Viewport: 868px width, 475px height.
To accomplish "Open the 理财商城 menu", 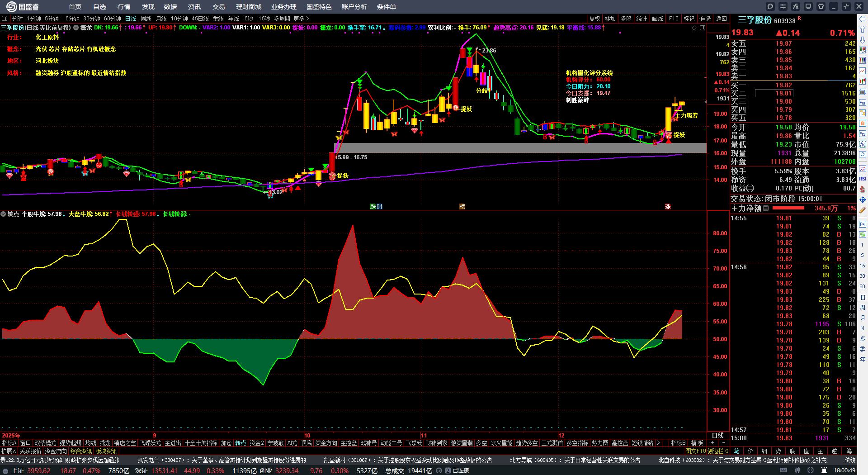I will click(x=249, y=7).
